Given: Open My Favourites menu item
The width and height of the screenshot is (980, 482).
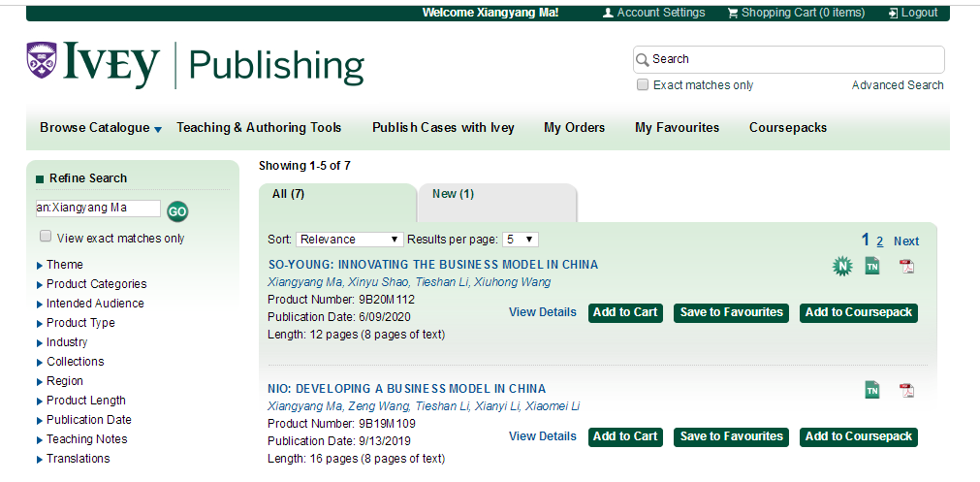Looking at the screenshot, I should tap(677, 128).
